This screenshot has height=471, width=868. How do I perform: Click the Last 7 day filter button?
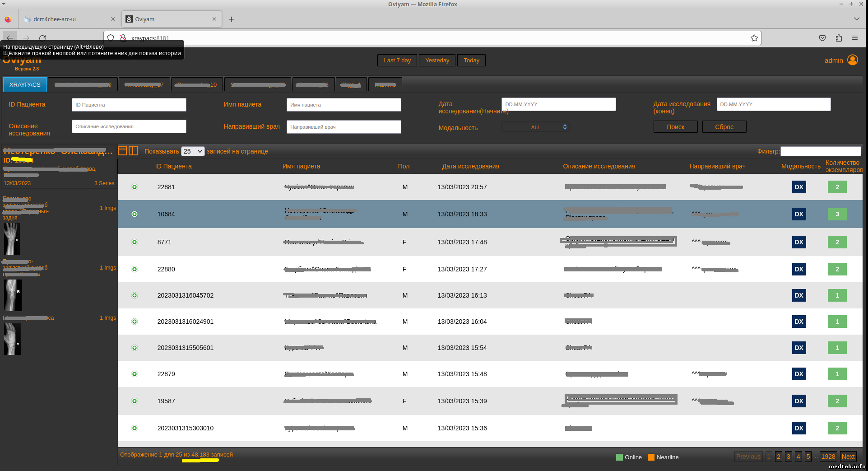tap(397, 60)
